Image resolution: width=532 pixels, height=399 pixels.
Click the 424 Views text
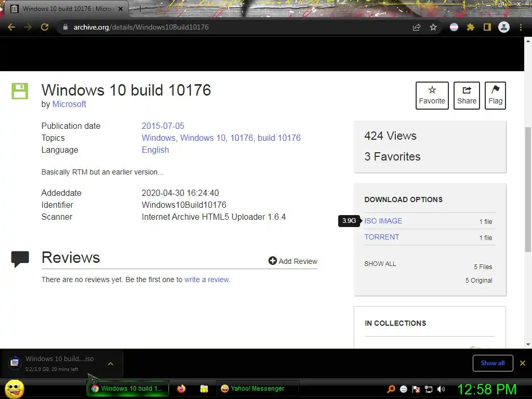pyautogui.click(x=390, y=136)
